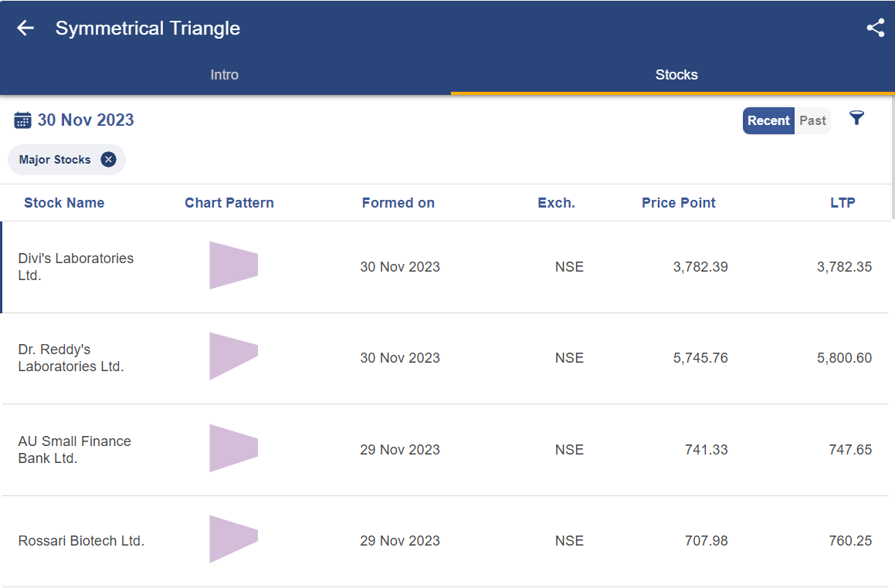The height and width of the screenshot is (588, 895).
Task: Select the Past toggle option
Action: tap(812, 121)
